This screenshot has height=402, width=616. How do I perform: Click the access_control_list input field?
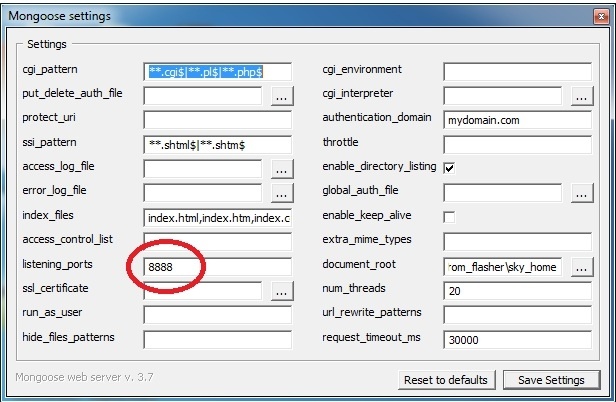tap(218, 242)
